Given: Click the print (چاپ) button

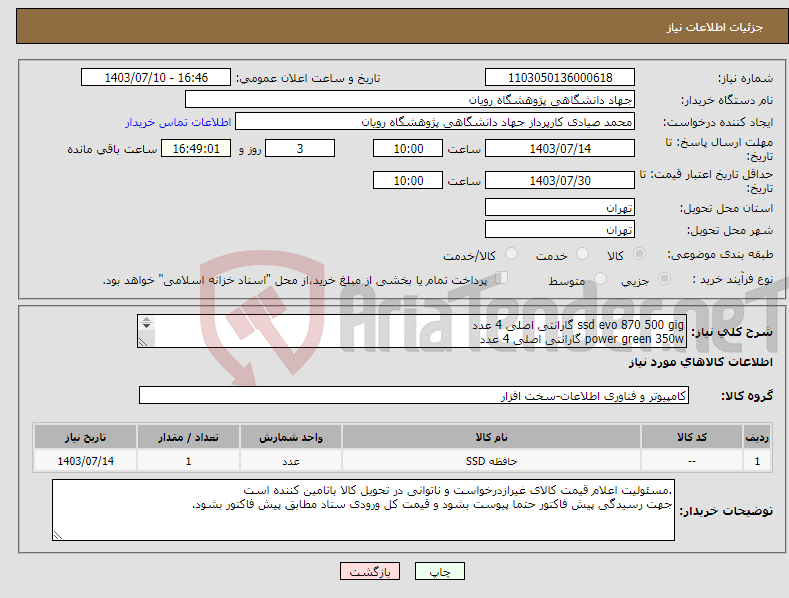Looking at the screenshot, I should point(440,572).
